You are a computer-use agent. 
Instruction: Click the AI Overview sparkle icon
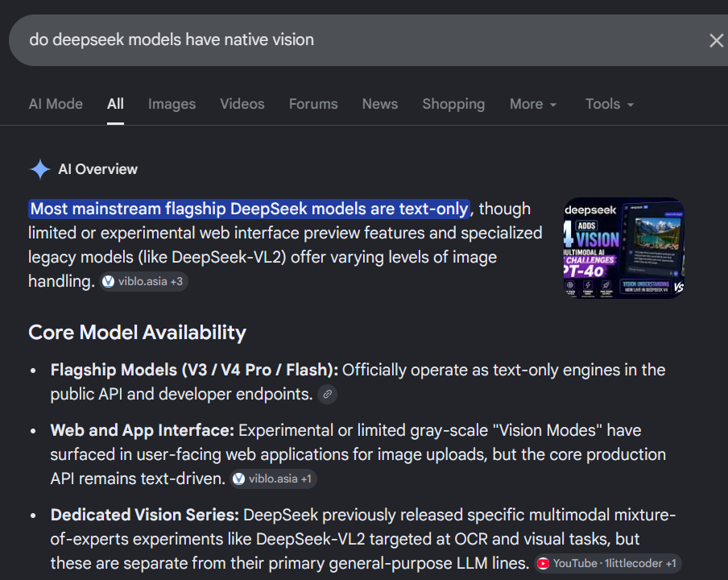click(40, 169)
